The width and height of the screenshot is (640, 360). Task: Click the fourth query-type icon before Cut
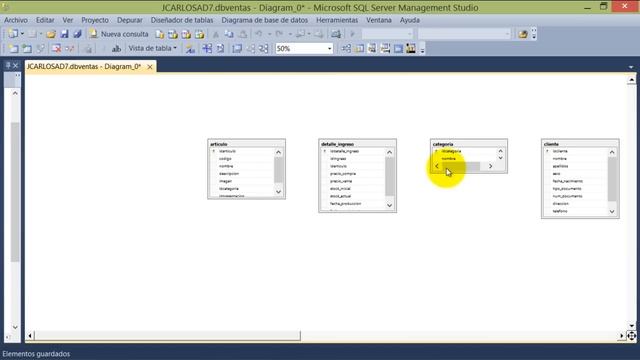point(200,34)
